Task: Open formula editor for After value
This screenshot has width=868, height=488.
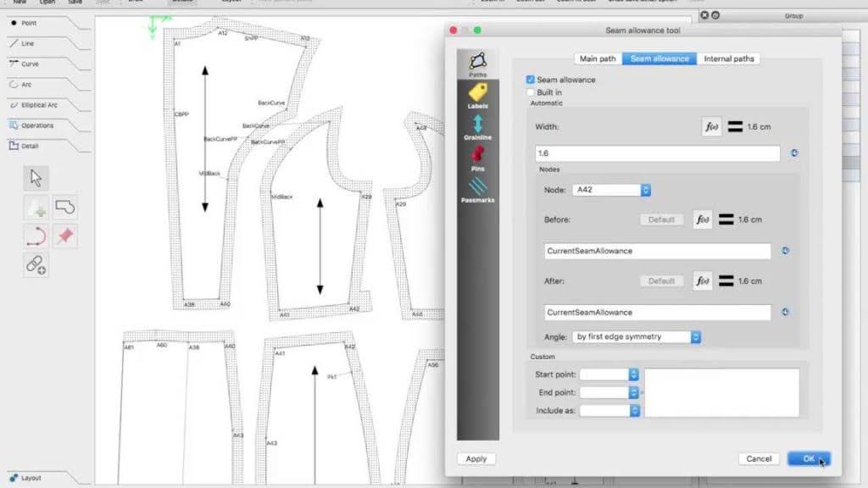Action: 703,281
